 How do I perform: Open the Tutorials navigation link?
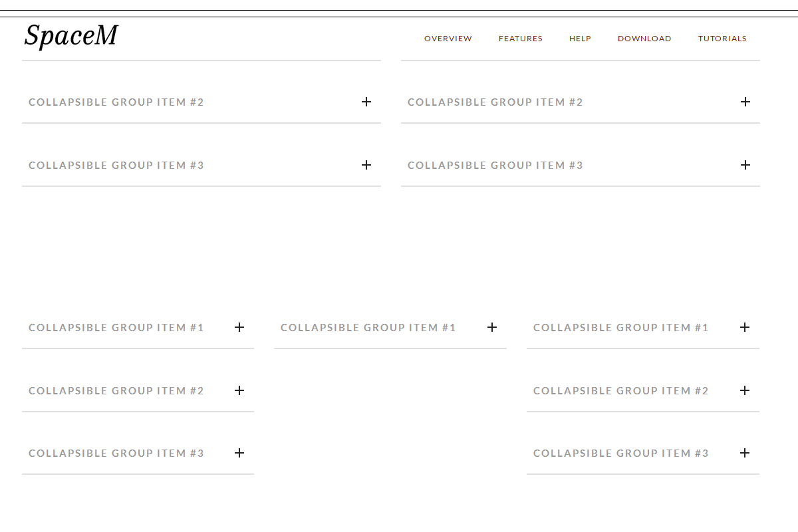click(x=722, y=39)
